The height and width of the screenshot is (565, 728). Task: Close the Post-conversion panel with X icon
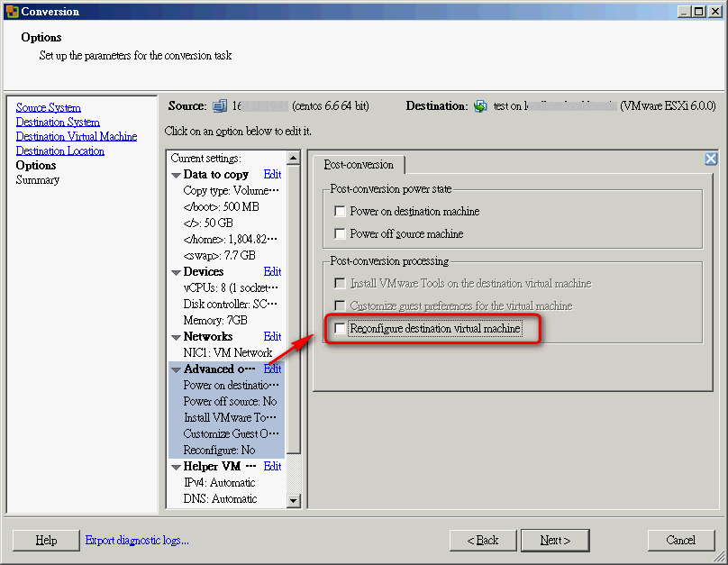click(x=710, y=159)
